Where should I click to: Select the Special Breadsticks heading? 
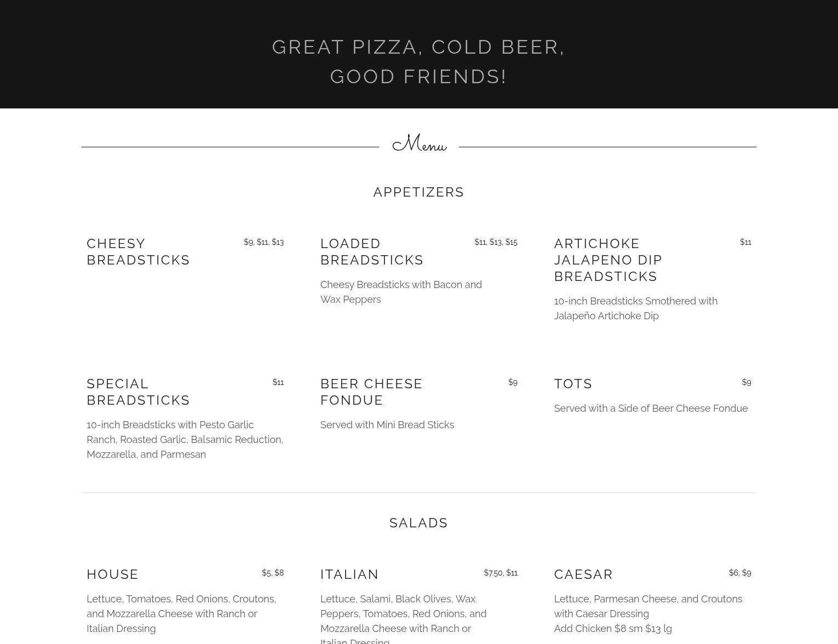138,392
